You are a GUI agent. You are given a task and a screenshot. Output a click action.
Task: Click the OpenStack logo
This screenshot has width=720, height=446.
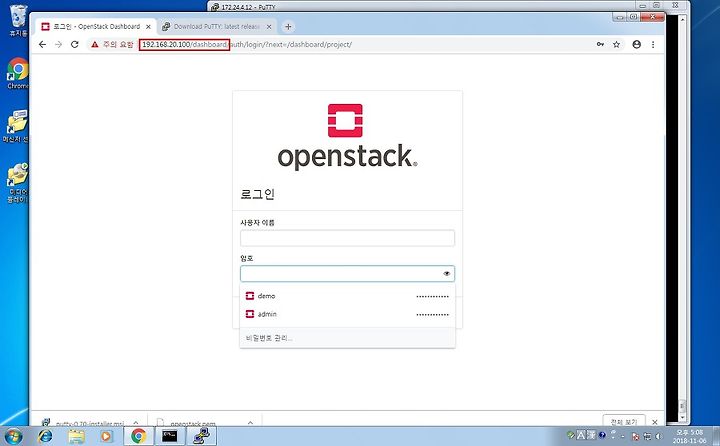click(x=347, y=137)
